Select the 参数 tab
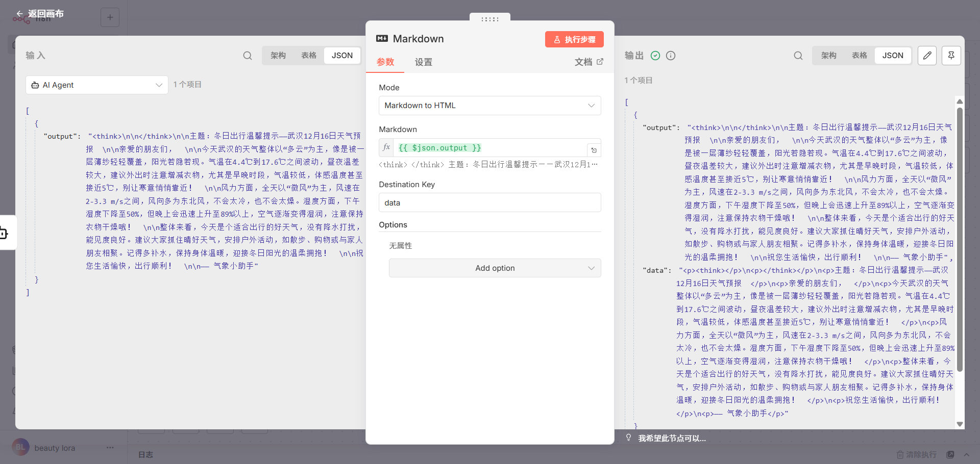Viewport: 980px width, 464px height. 385,62
